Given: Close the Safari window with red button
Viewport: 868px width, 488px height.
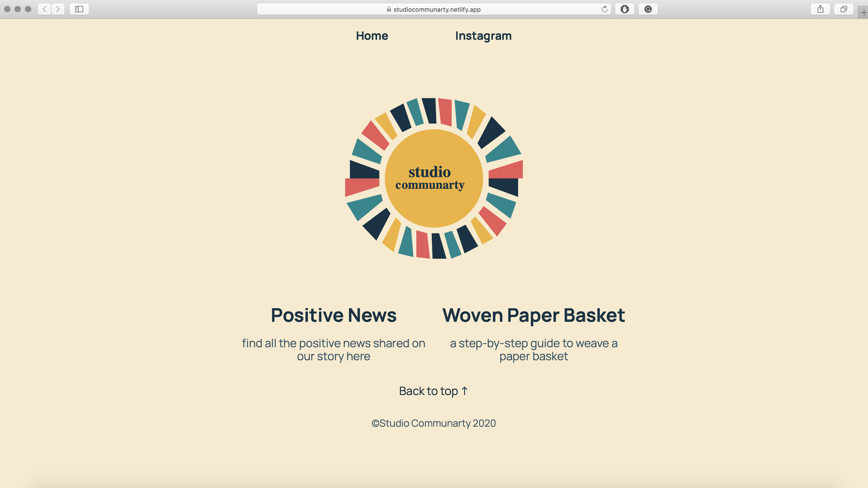Looking at the screenshot, I should (7, 9).
